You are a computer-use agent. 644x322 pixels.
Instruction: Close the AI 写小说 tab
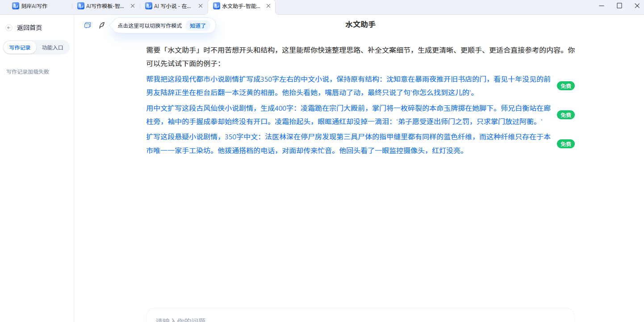click(201, 6)
